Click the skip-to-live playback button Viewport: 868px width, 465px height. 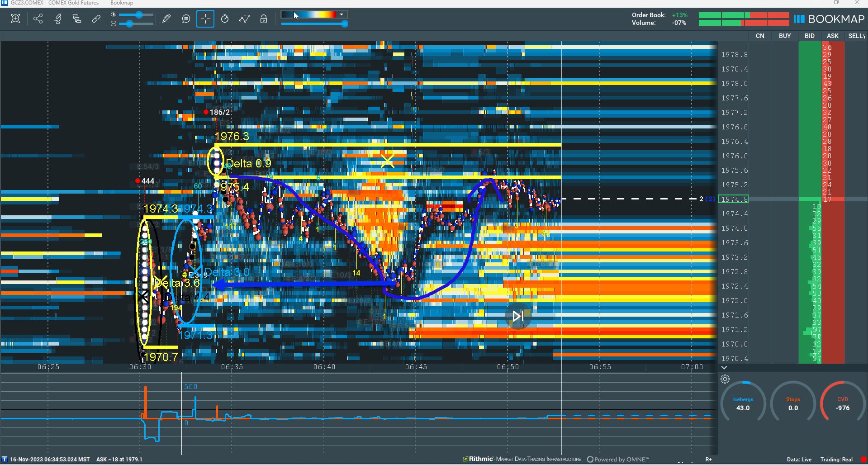[x=518, y=316]
